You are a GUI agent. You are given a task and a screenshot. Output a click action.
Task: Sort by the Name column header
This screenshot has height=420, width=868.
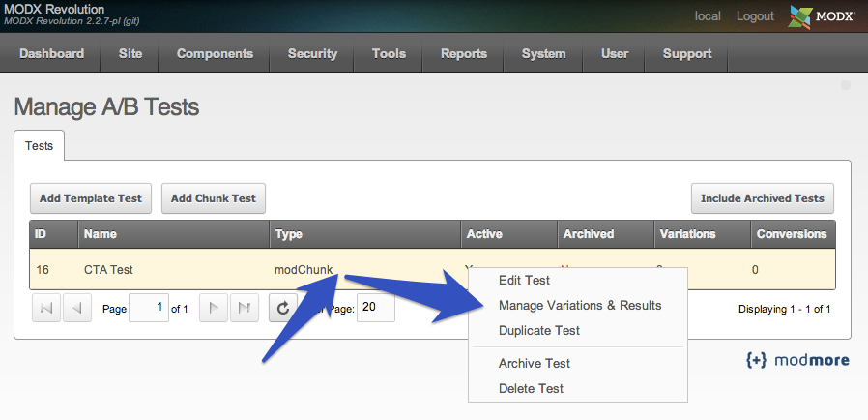click(174, 234)
